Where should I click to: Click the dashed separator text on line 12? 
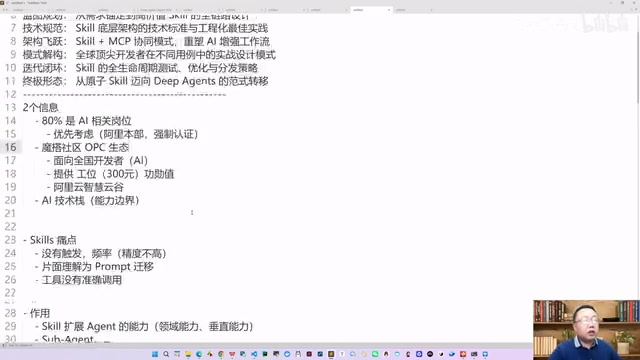(x=124, y=95)
